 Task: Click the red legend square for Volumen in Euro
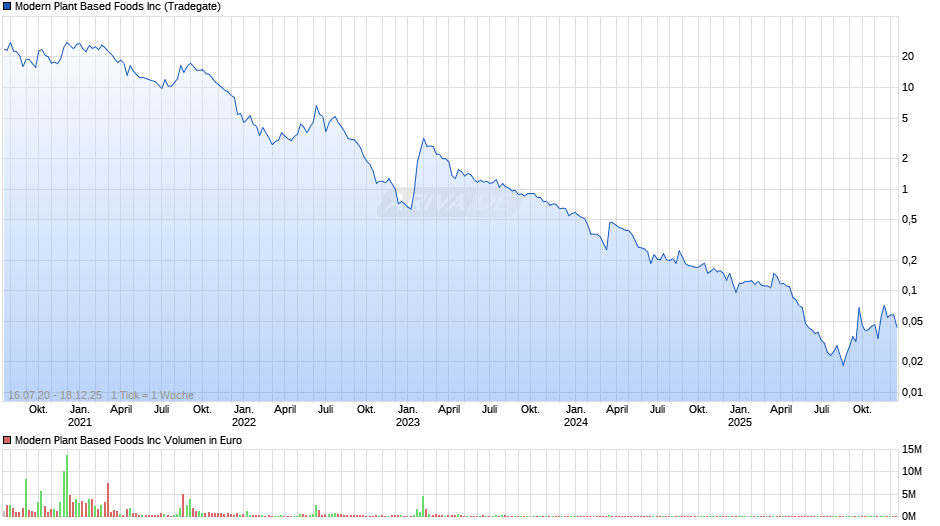(x=7, y=440)
